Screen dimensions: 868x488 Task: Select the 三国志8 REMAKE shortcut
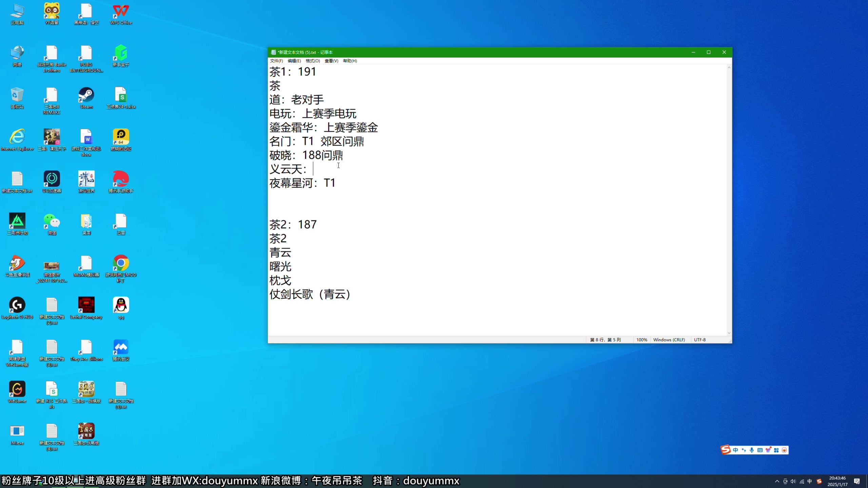click(x=52, y=101)
